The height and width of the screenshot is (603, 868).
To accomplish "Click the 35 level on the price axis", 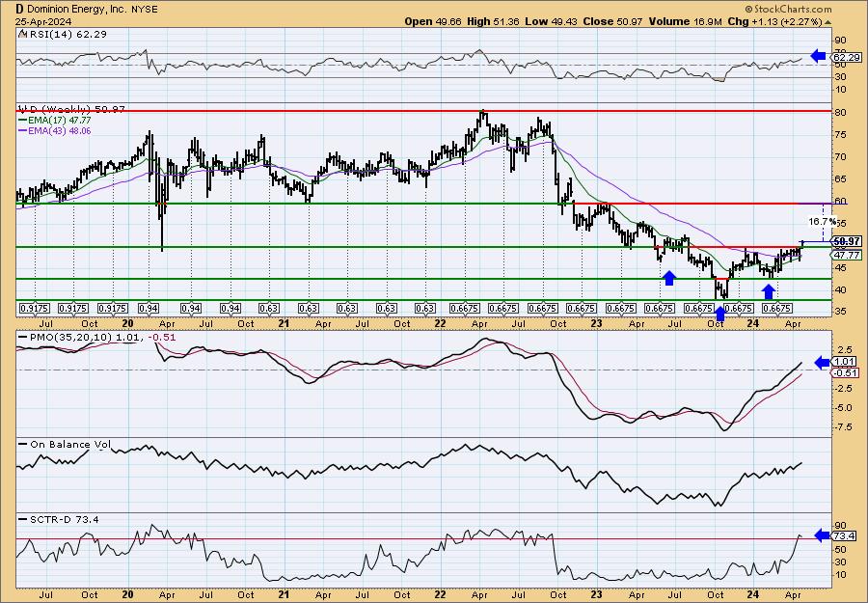I will [840, 312].
